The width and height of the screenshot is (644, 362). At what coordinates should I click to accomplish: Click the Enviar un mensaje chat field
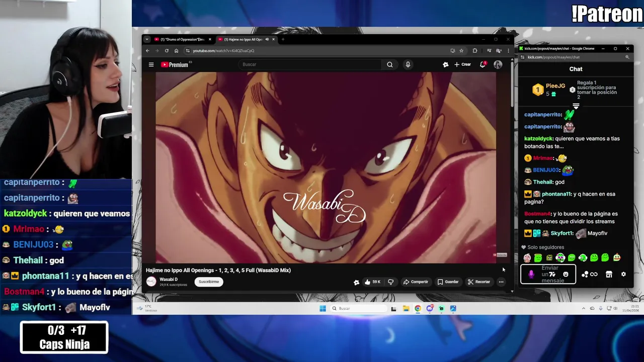(548, 275)
